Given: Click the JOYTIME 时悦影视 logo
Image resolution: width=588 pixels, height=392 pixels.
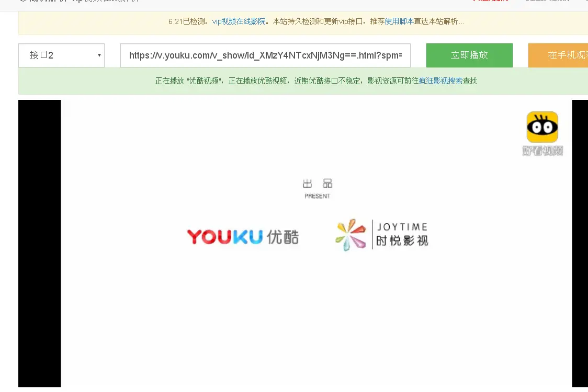Looking at the screenshot, I should (381, 235).
